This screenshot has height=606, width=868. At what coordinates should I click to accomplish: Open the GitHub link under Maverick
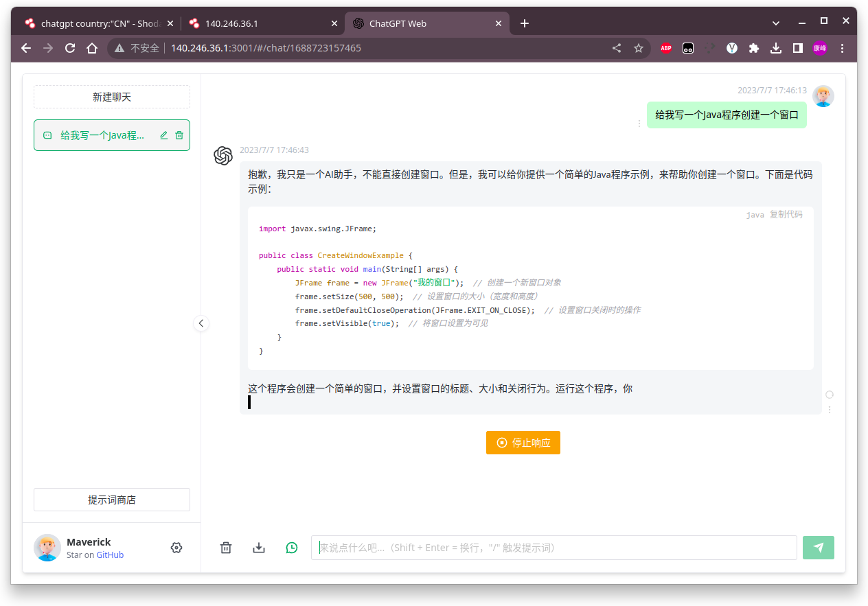[110, 555]
